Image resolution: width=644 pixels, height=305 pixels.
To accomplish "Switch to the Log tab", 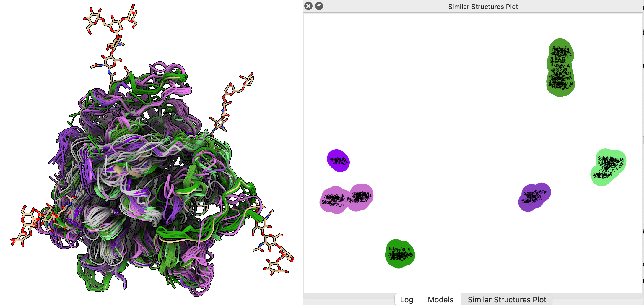I will tap(406, 299).
